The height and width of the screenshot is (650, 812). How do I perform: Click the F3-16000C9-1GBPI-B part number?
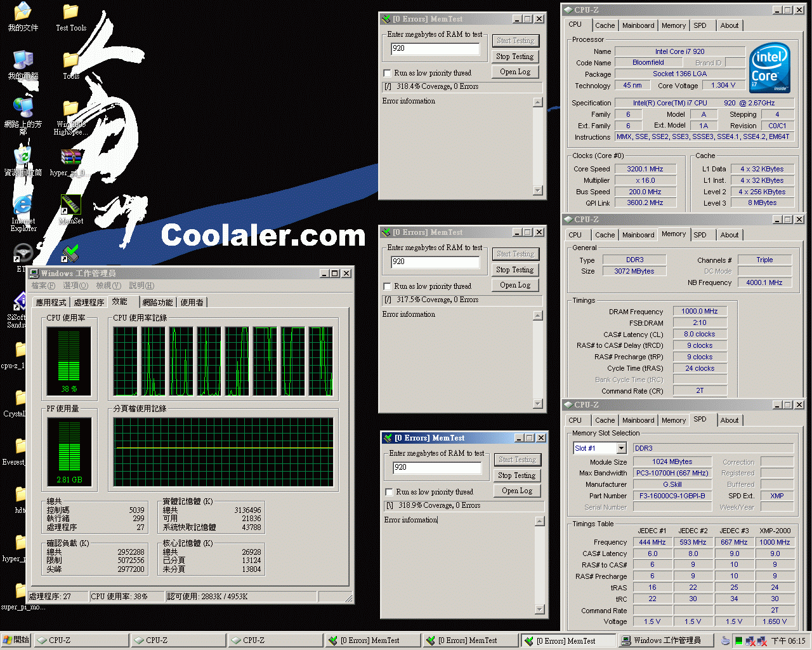[672, 496]
